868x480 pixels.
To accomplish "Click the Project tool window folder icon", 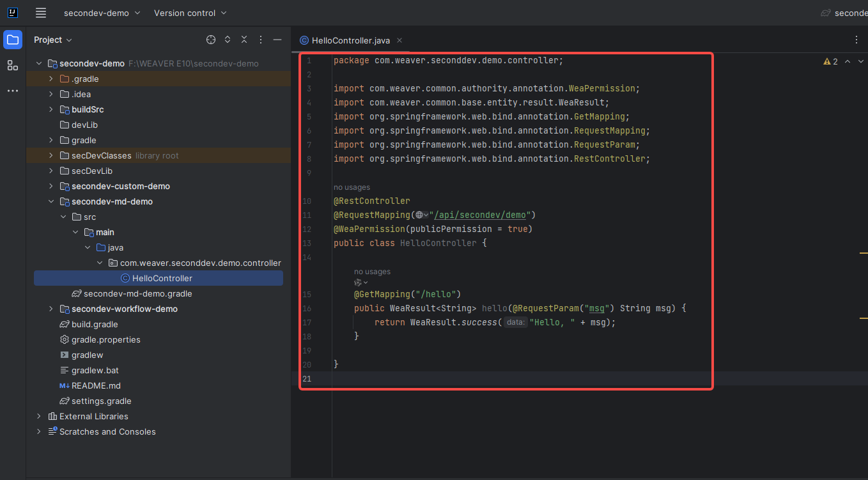I will (x=13, y=40).
